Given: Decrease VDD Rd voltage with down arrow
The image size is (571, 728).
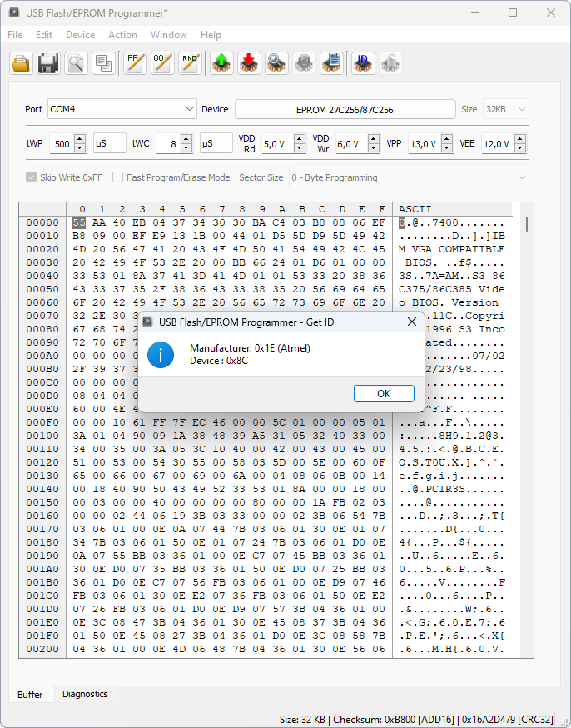Looking at the screenshot, I should [x=300, y=148].
